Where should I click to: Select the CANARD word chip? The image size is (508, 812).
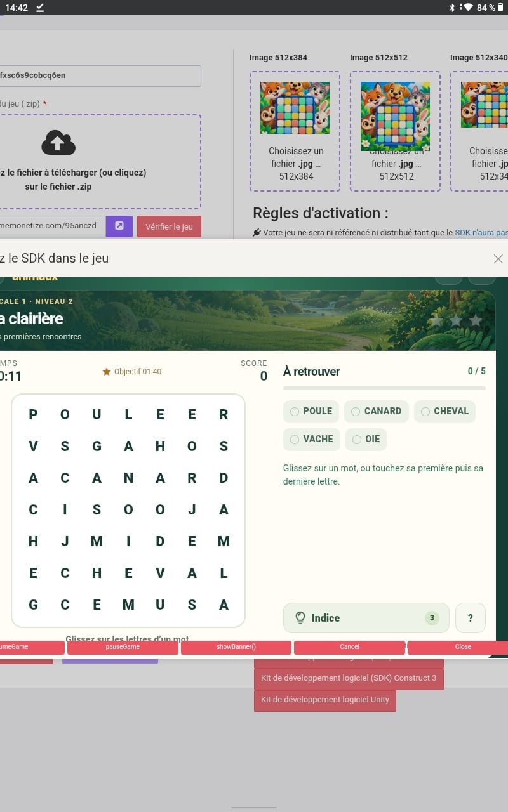click(377, 411)
